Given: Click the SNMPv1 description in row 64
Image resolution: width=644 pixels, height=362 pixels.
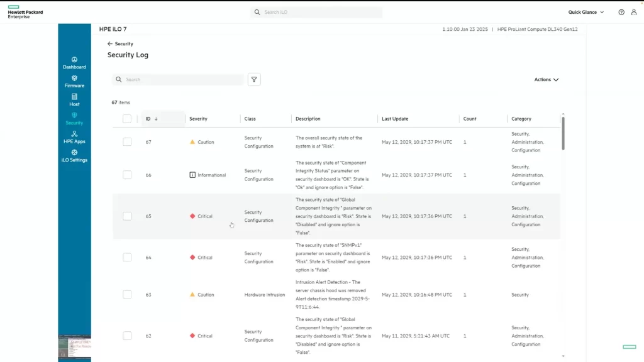Looking at the screenshot, I should coord(333,257).
